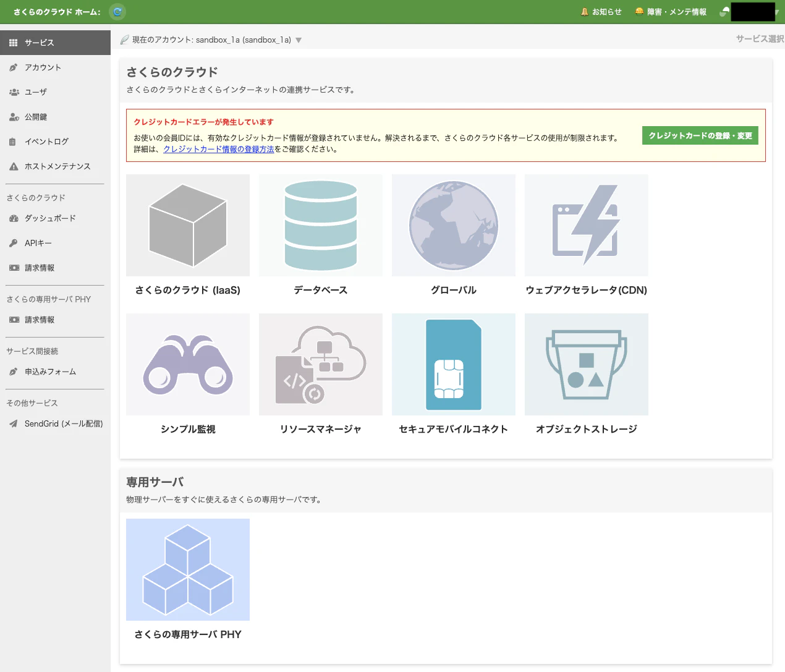Open the APIキー page from the sidebar
Viewport: 785px width, 672px height.
click(x=14, y=242)
